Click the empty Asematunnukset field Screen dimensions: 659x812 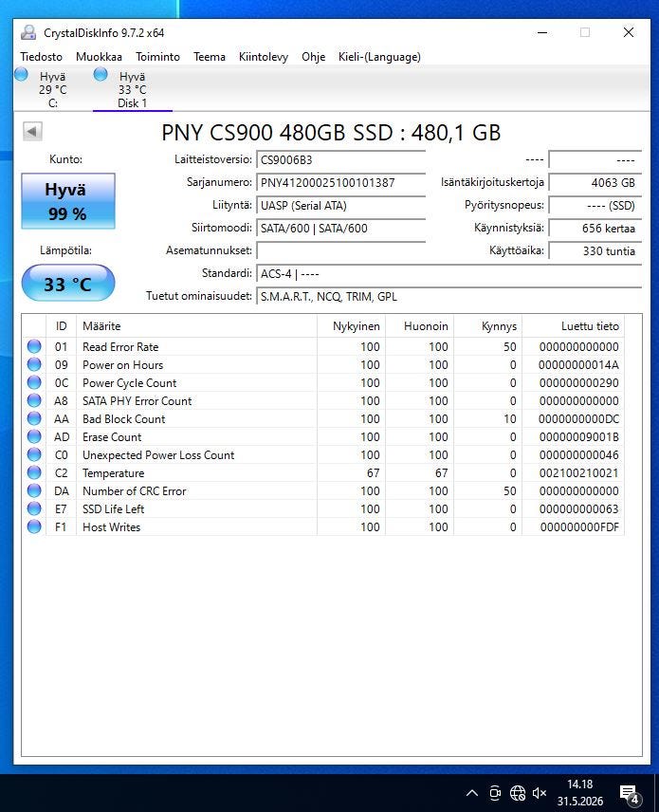click(x=340, y=251)
